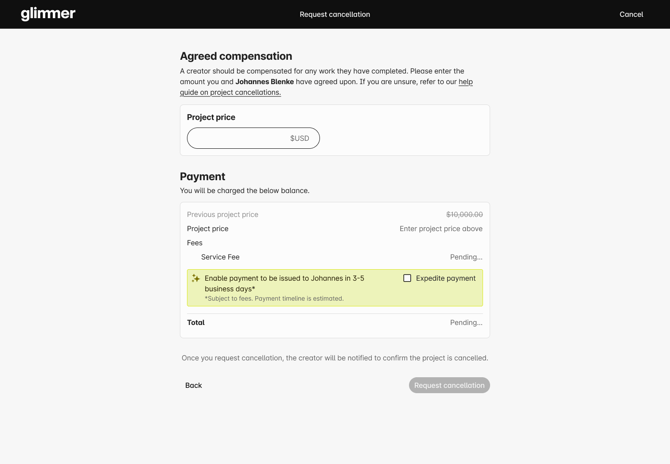Click the Previous project price label
This screenshot has height=464, width=670.
click(x=222, y=214)
